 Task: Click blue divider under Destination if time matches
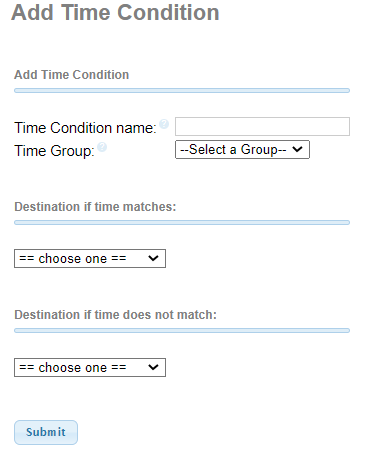coord(182,222)
